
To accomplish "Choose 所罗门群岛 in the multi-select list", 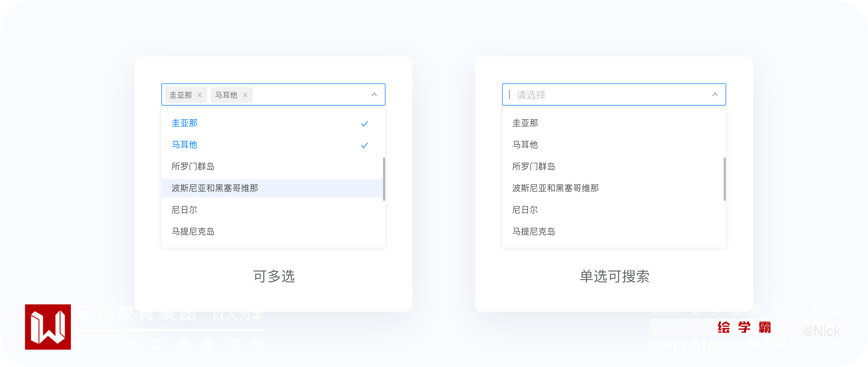I will coord(272,166).
